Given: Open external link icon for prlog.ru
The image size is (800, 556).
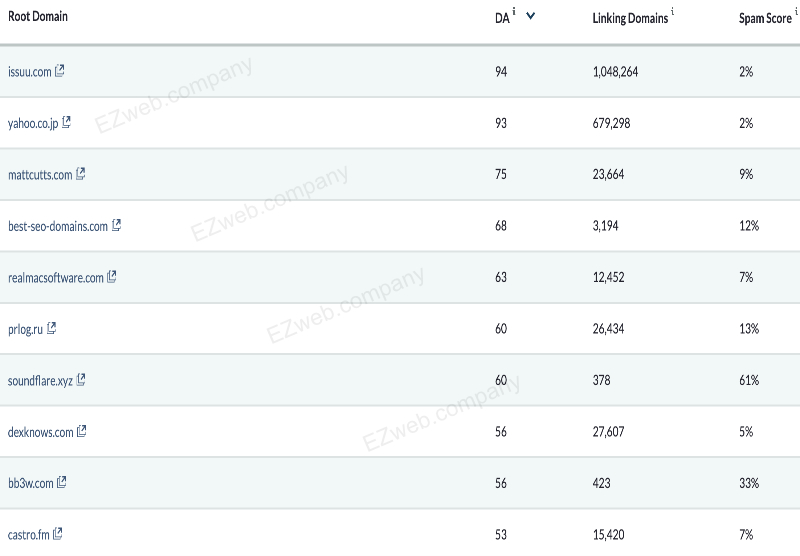Looking at the screenshot, I should pyautogui.click(x=52, y=328).
